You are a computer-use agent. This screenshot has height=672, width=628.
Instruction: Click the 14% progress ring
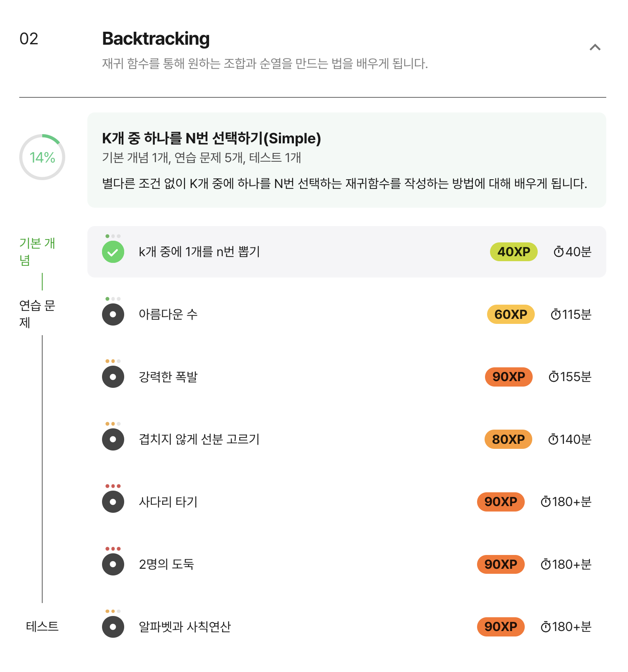42,157
